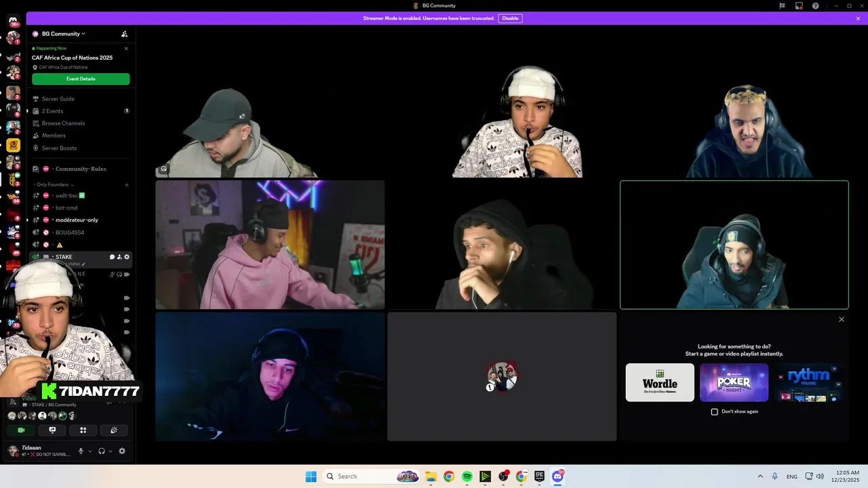
Task: Open activities launcher in voice panel
Action: tap(83, 430)
